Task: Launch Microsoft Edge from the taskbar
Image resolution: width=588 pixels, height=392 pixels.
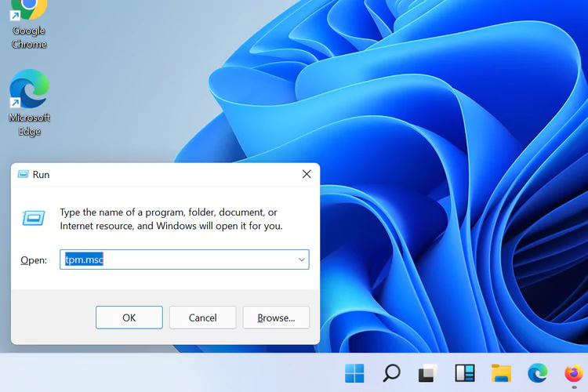Action: (x=538, y=373)
